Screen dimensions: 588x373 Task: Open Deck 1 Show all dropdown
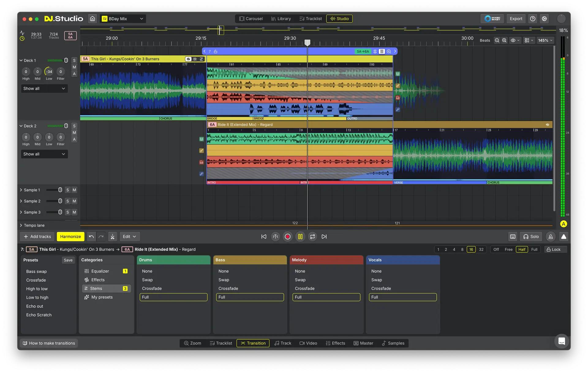point(44,89)
